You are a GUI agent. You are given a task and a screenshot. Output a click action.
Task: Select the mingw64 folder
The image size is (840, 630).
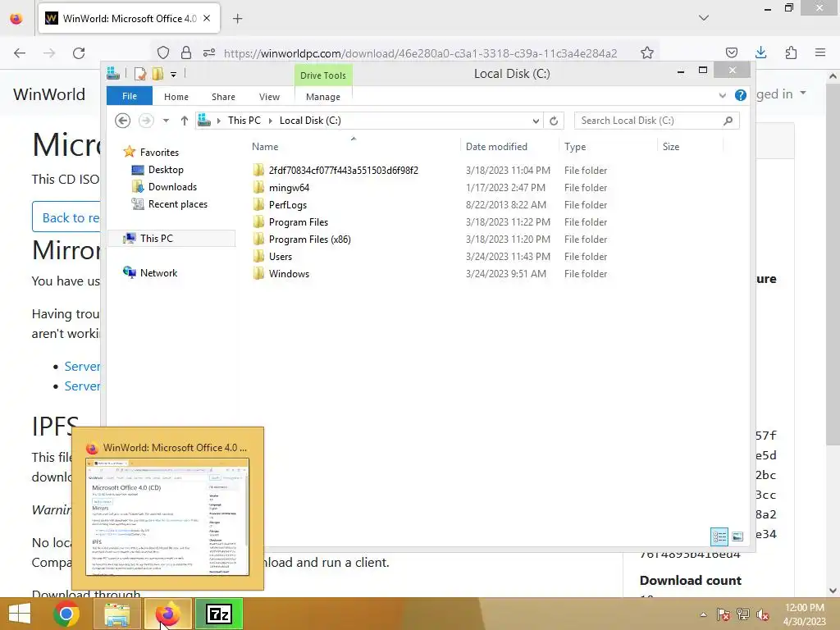coord(289,188)
